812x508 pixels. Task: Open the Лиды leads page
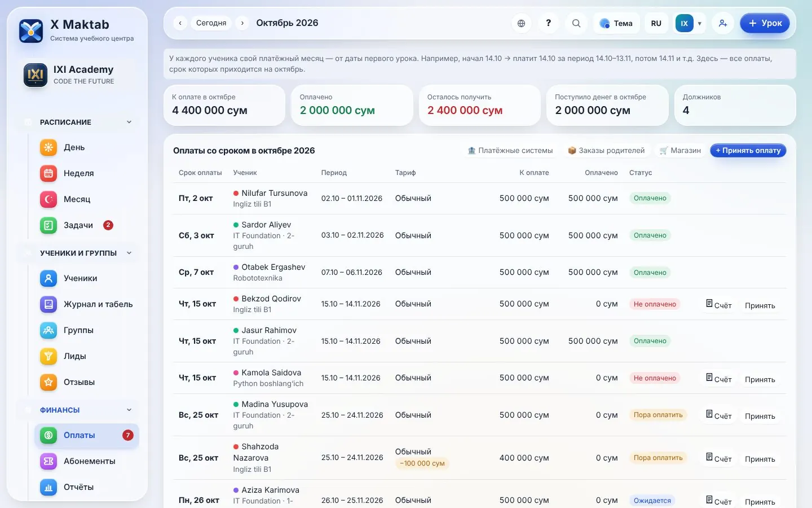point(87,356)
